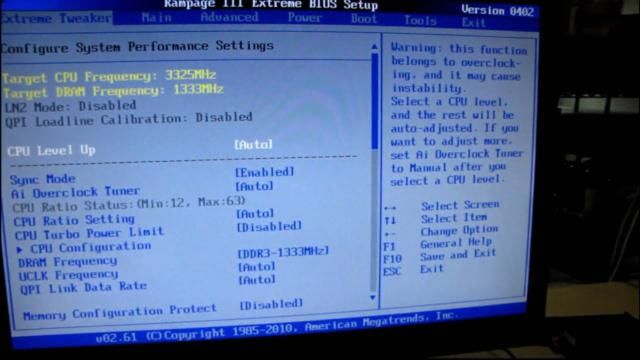The image size is (640, 360).
Task: Toggle CPU Turbo Power Limit Disabled value
Action: (x=269, y=226)
